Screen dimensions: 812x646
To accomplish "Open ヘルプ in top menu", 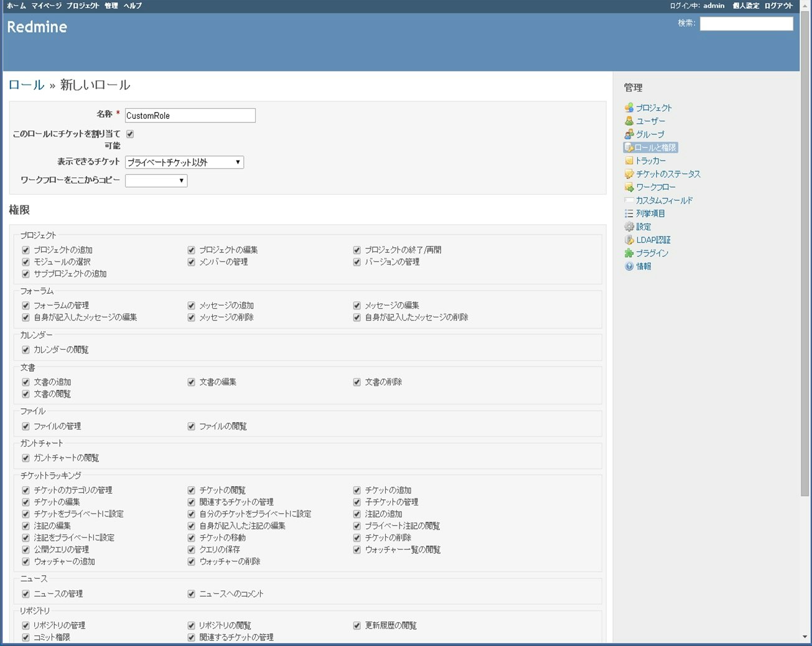I will point(132,6).
